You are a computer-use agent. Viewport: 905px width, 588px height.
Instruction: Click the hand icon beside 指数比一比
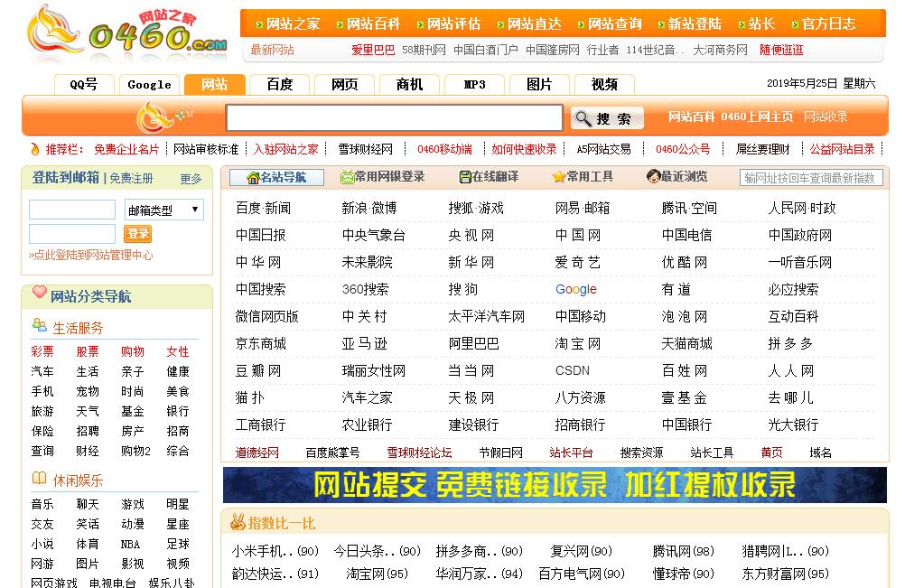(x=238, y=522)
